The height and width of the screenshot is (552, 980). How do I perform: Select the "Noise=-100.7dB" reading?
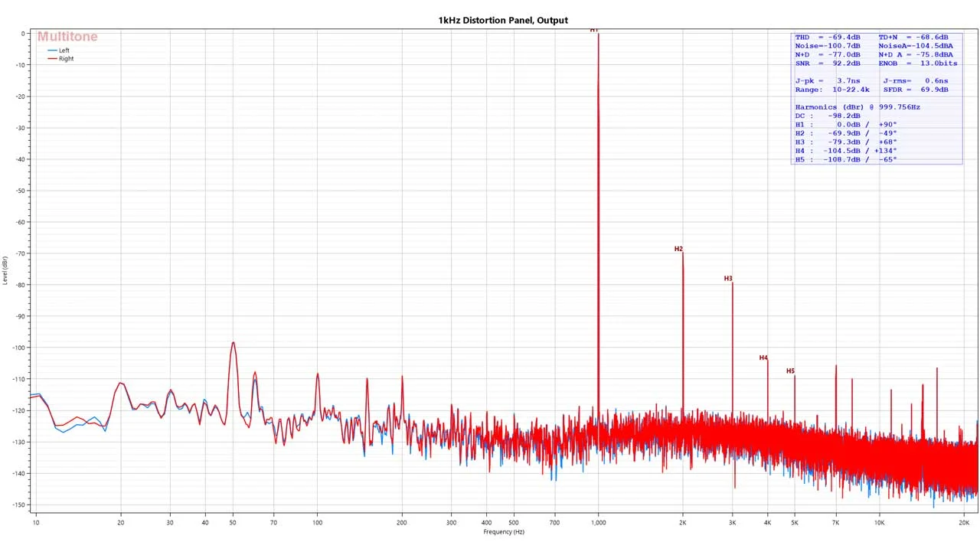(x=828, y=46)
